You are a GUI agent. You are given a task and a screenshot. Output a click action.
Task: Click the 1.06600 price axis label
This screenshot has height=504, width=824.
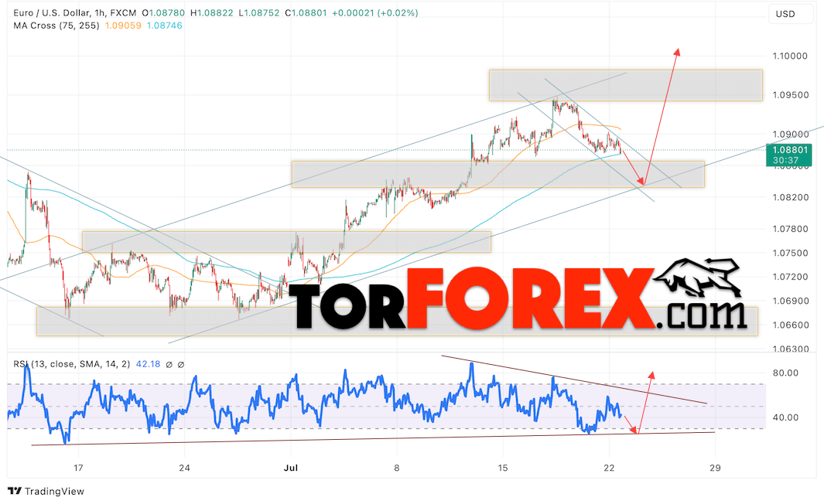click(x=789, y=325)
